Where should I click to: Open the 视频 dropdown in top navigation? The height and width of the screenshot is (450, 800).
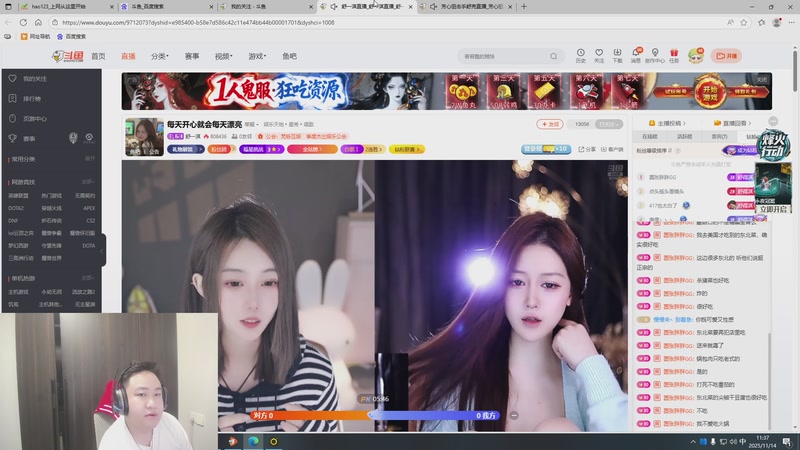pyautogui.click(x=223, y=56)
